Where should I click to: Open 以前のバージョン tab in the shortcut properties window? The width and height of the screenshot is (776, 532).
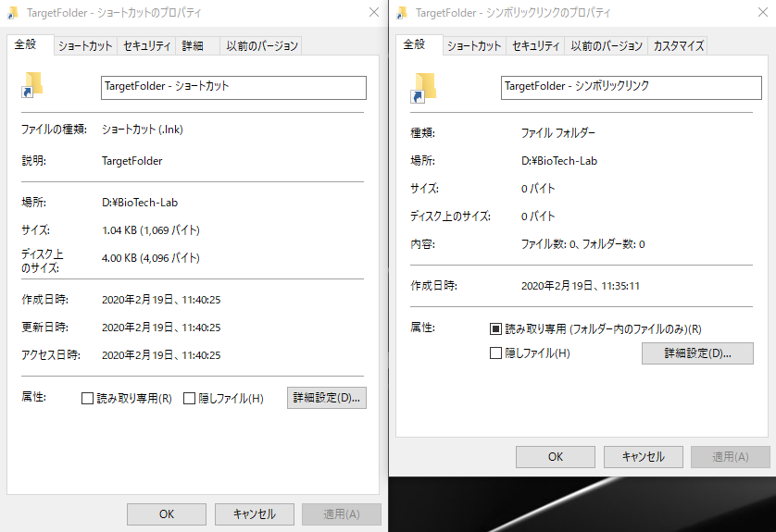point(262,46)
